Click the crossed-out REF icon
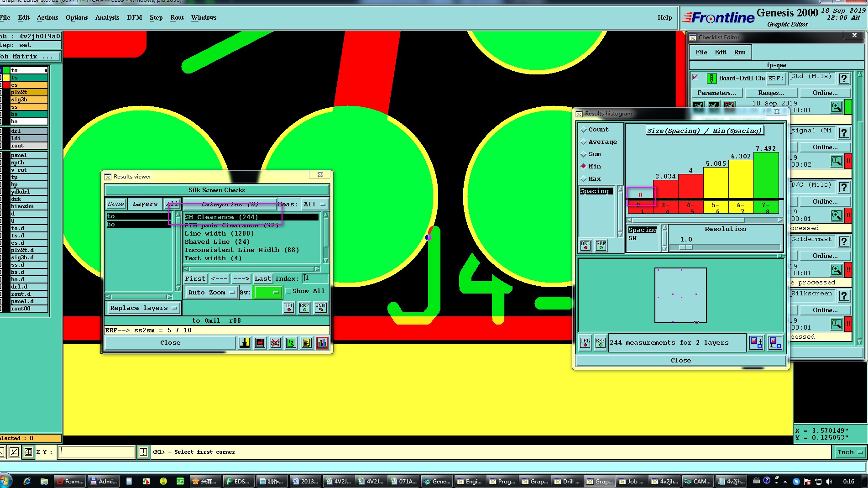The width and height of the screenshot is (868, 488). coord(276,343)
